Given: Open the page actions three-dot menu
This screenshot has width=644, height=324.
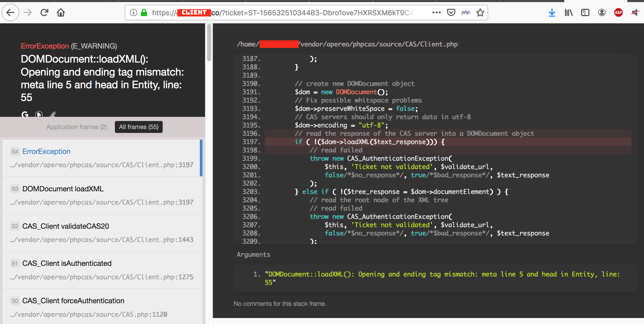Looking at the screenshot, I should click(436, 12).
